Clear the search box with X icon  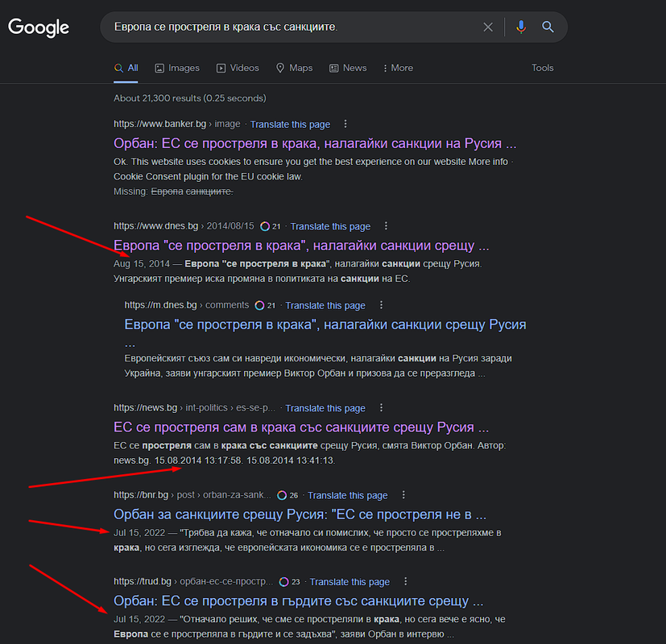tap(488, 27)
